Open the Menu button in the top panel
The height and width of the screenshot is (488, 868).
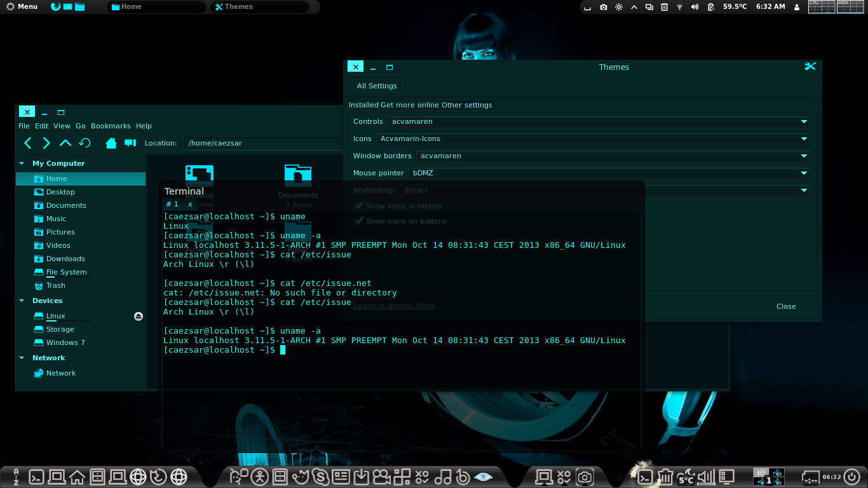pos(22,6)
